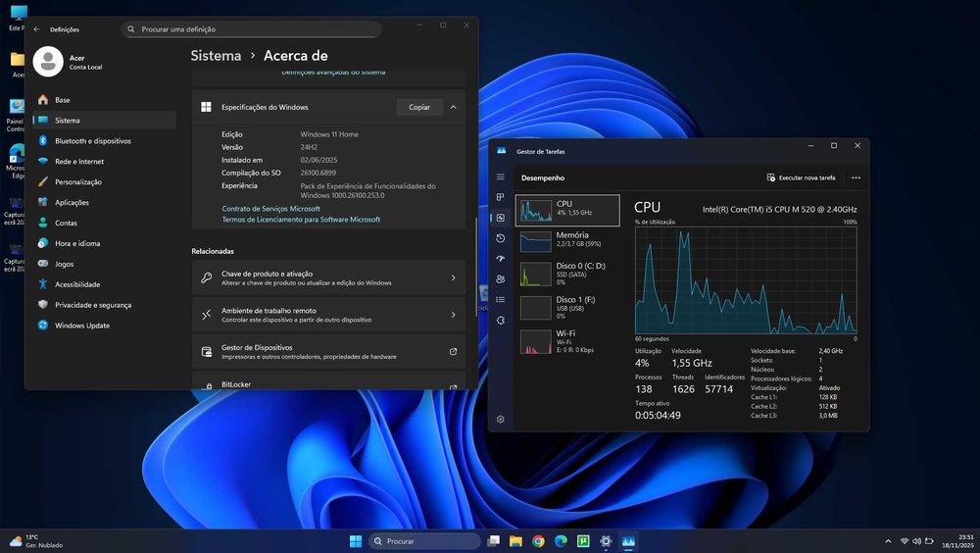
Task: Open the Services icon in Task Manager sidebar
Action: (x=500, y=321)
